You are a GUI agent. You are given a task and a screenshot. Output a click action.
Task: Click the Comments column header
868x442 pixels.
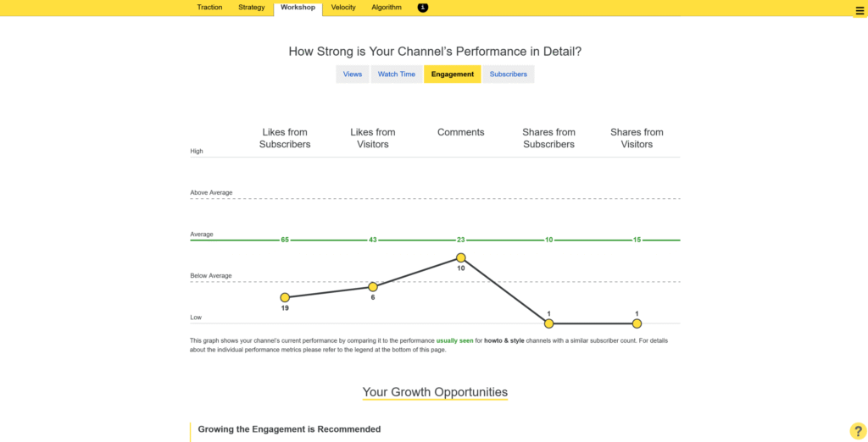(461, 132)
